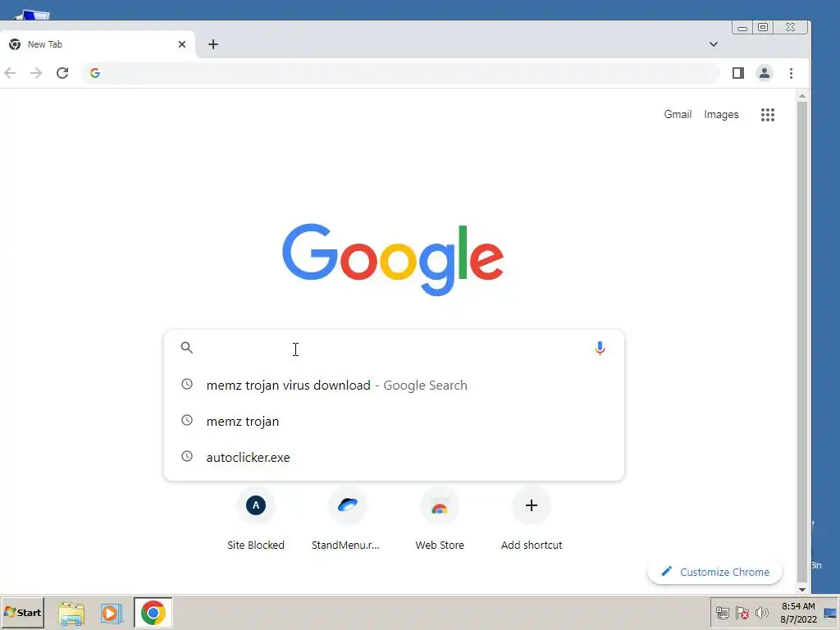Open Chrome's three-dot menu
Image resolution: width=840 pixels, height=630 pixels.
[x=791, y=73]
